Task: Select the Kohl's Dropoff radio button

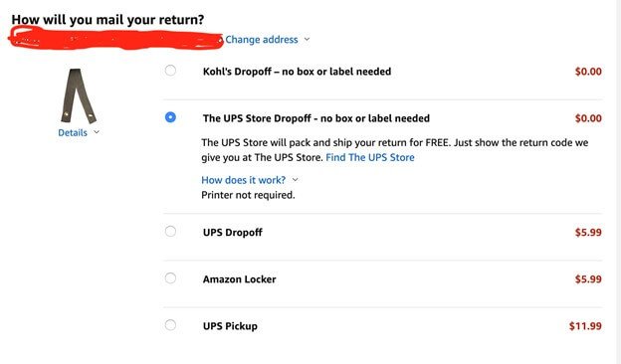Action: [170, 71]
